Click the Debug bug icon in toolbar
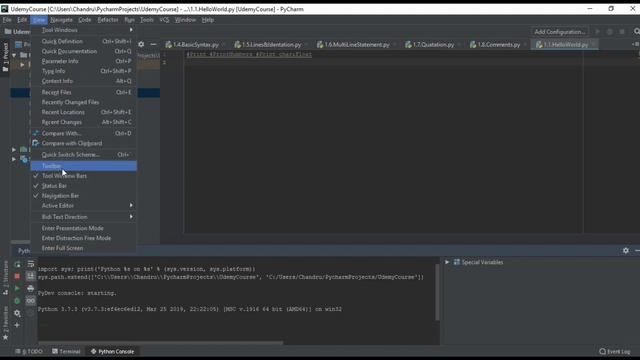This screenshot has width=640, height=360. pyautogui.click(x=610, y=31)
